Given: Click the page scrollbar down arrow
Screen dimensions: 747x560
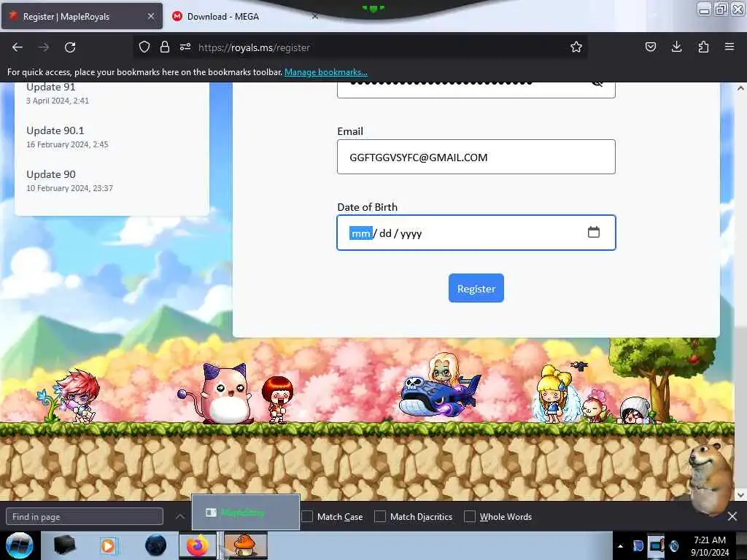Looking at the screenshot, I should (740, 495).
